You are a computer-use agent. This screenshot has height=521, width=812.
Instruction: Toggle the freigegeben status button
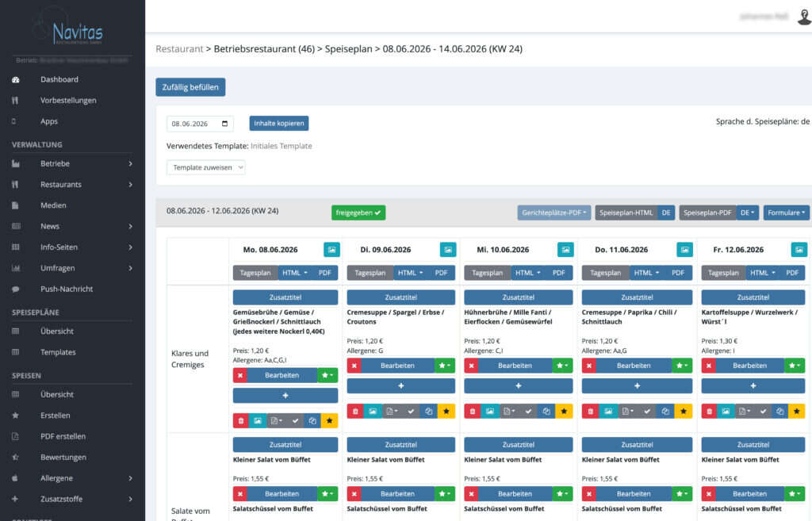pyautogui.click(x=358, y=213)
